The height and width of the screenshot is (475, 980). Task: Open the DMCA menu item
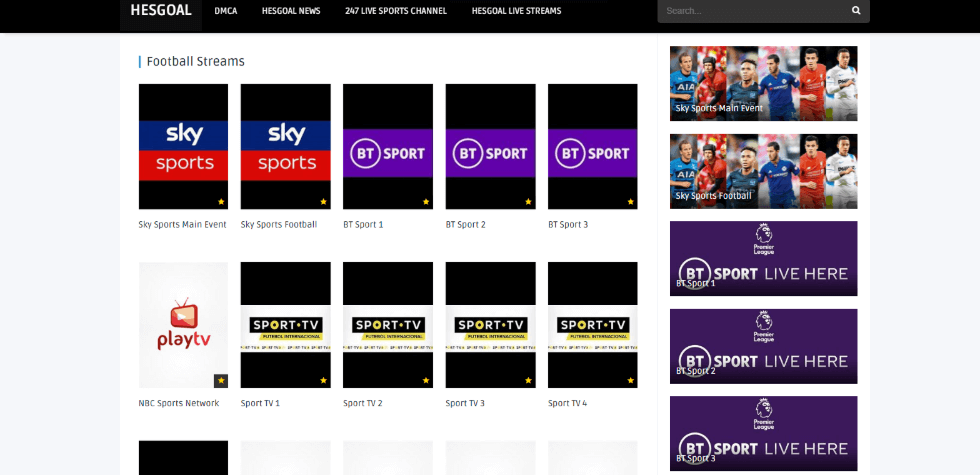pyautogui.click(x=226, y=11)
